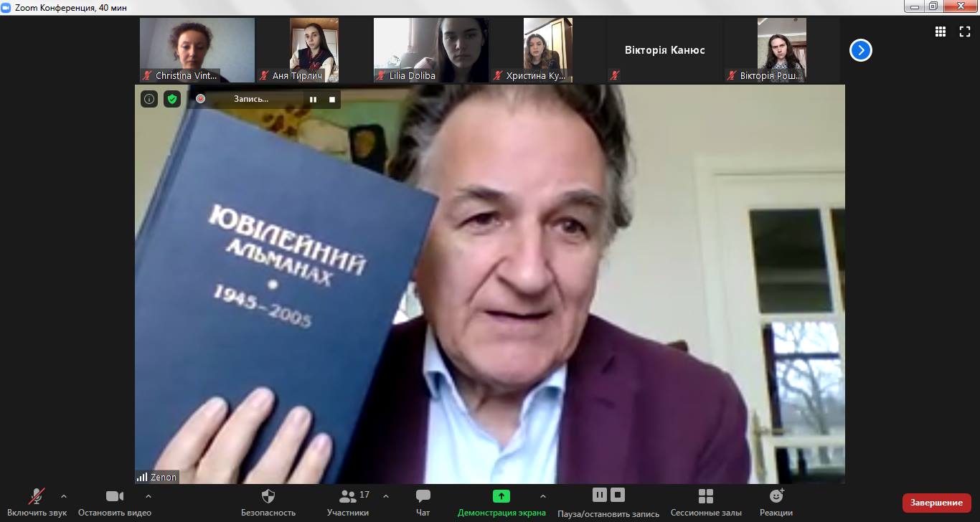980x522 pixels.
Task: Expand participants options arrow
Action: coord(386,496)
